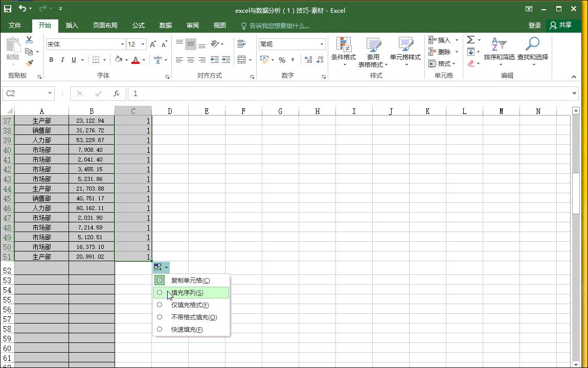Select column D header

point(170,111)
